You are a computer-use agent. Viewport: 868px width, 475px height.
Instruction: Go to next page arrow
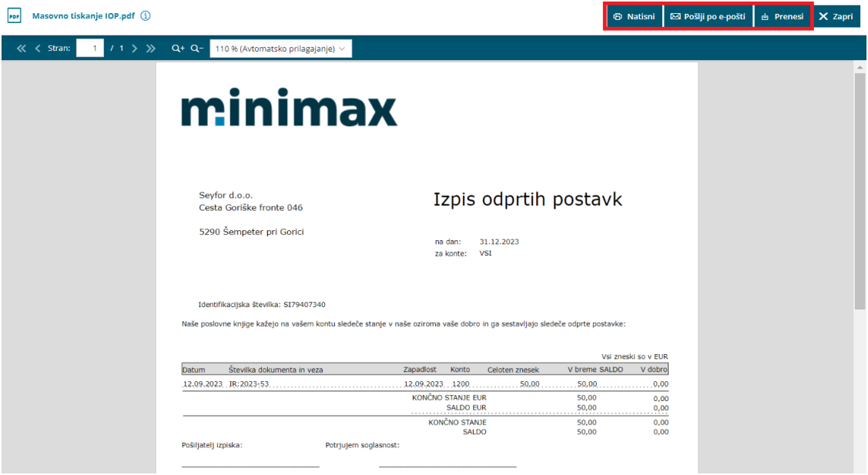[135, 49]
